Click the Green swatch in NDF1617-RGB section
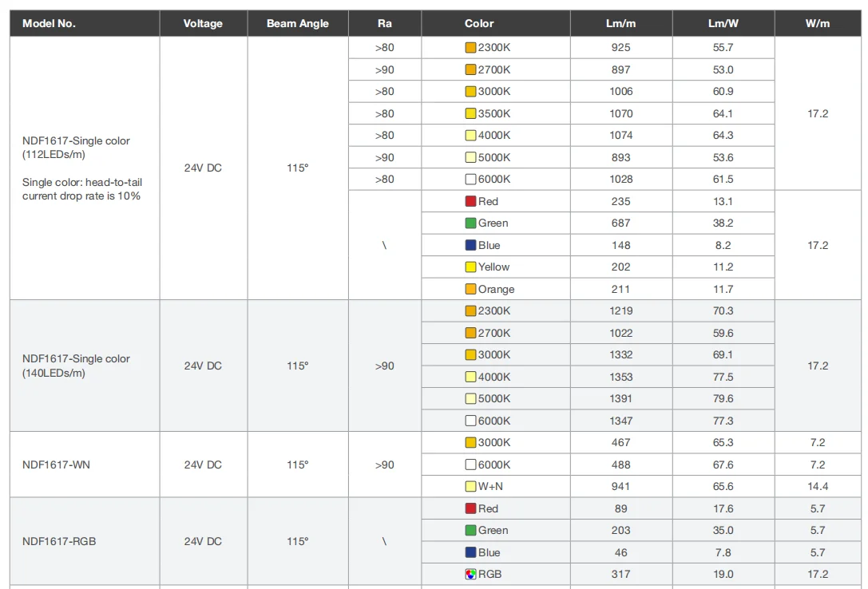The width and height of the screenshot is (868, 589). point(471,530)
